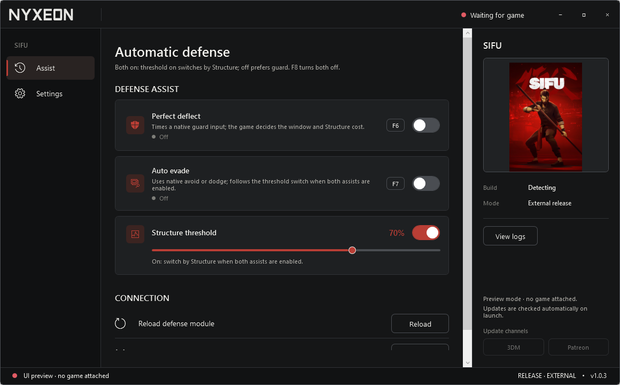Click the Structure threshold icon
Image resolution: width=620 pixels, height=385 pixels.
[x=135, y=234]
